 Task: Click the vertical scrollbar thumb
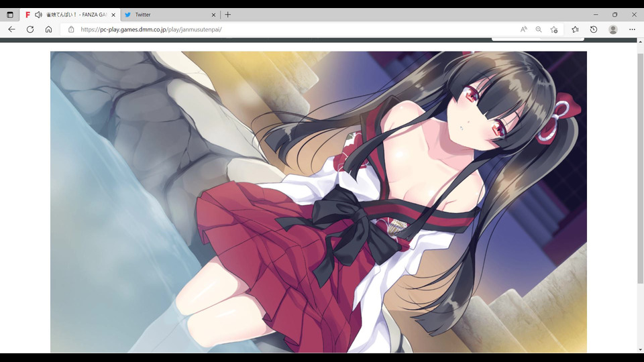click(x=640, y=168)
